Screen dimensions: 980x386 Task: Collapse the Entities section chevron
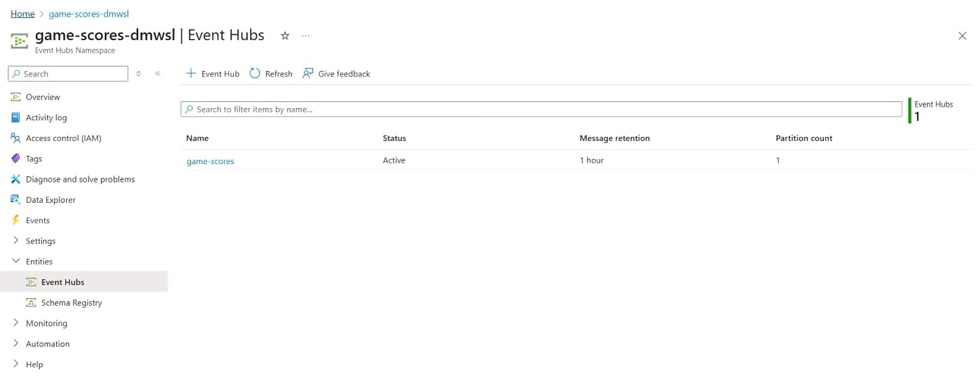[x=15, y=261]
